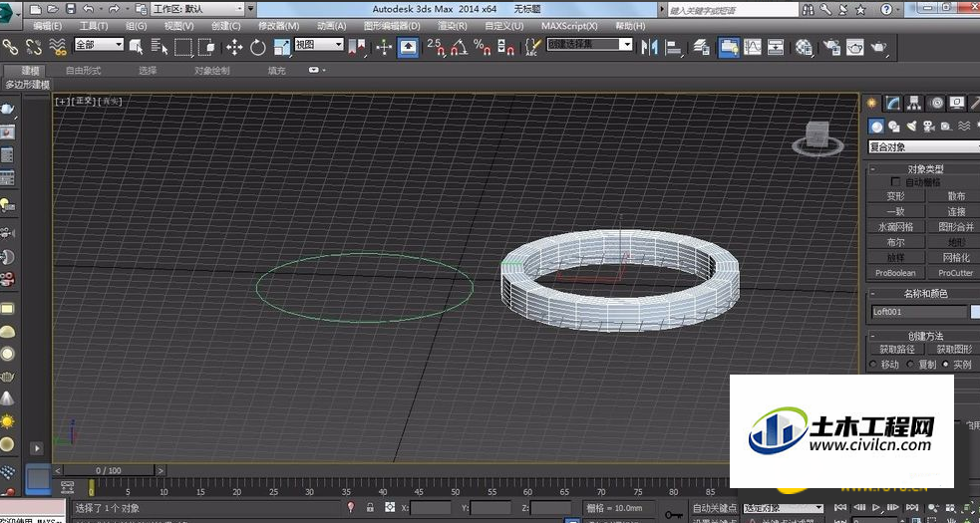Click the Redo arrow
The height and width of the screenshot is (523, 980).
[114, 9]
